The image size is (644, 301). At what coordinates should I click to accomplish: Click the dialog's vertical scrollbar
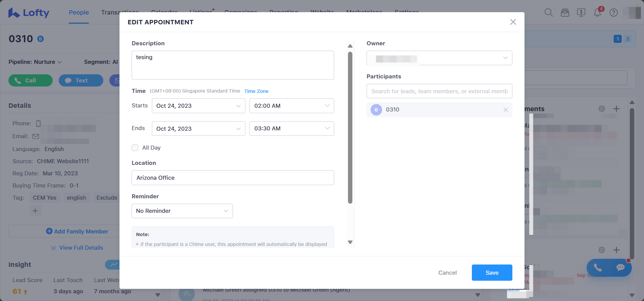(x=350, y=128)
